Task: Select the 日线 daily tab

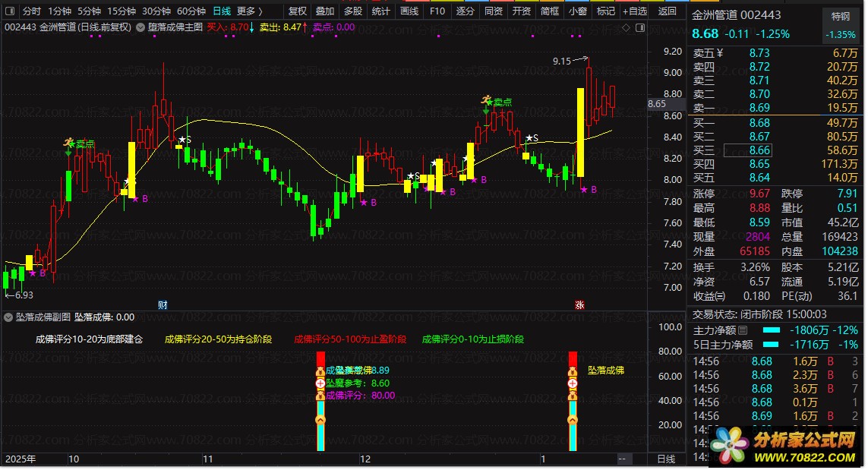Action: tap(222, 11)
